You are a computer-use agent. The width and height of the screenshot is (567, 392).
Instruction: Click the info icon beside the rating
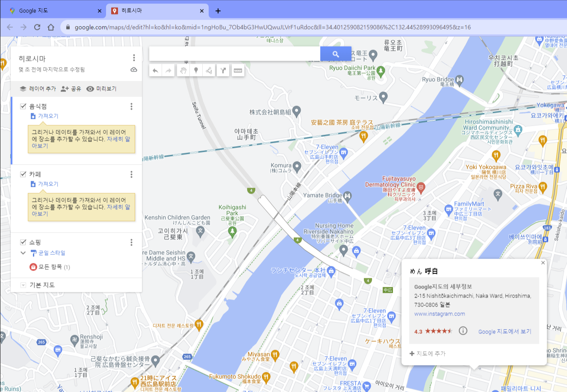(463, 331)
